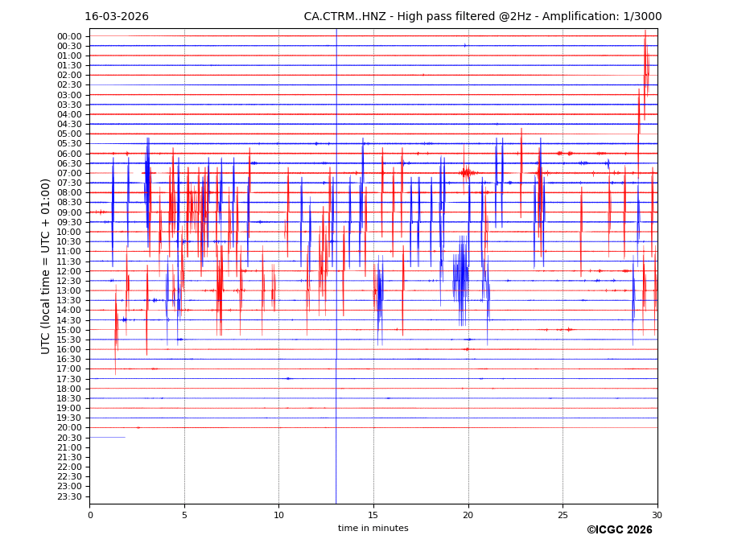This screenshot has height=560, width=746.
Task: Click the 12:00 hour label
Action: tap(69, 271)
